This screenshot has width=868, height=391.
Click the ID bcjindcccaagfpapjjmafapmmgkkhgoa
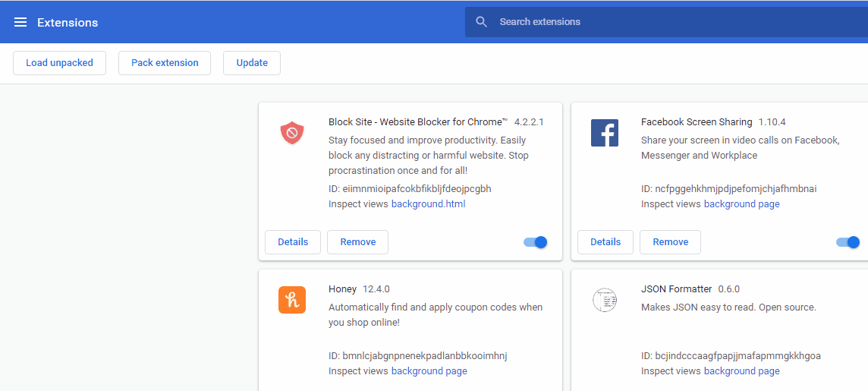tap(731, 355)
